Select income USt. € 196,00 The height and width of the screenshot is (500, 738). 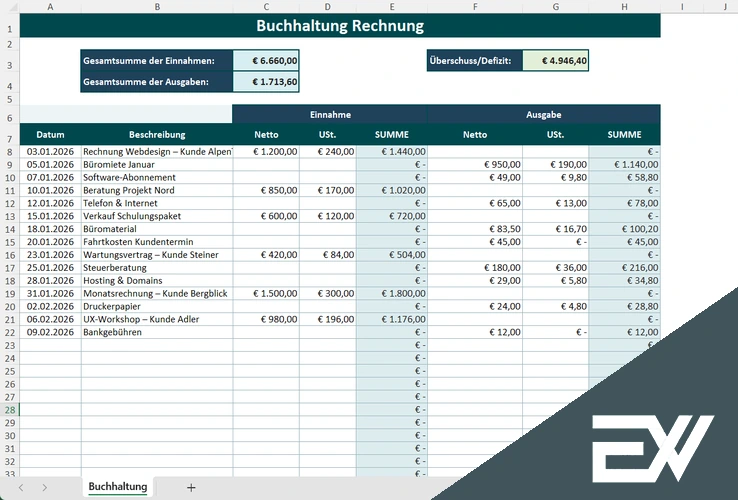click(328, 319)
